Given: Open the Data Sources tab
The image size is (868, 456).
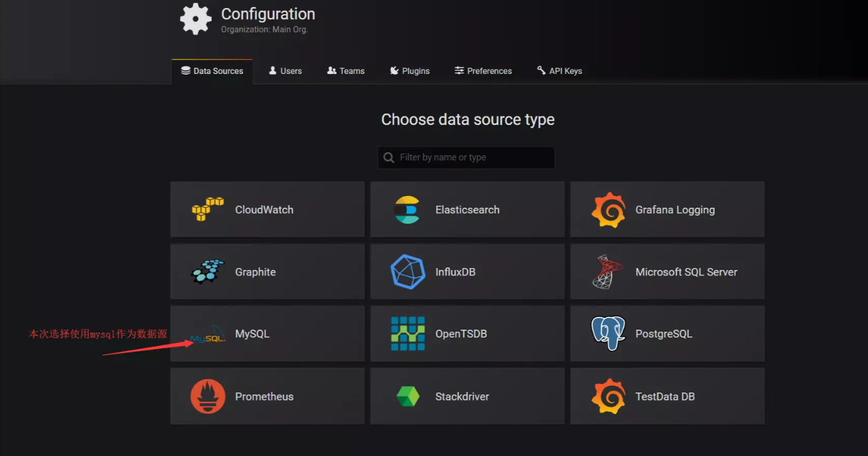Looking at the screenshot, I should click(x=212, y=71).
